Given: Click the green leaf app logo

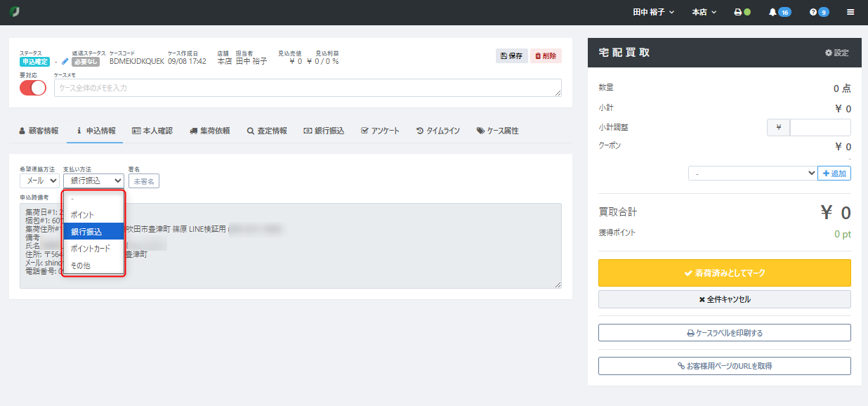Looking at the screenshot, I should (14, 12).
